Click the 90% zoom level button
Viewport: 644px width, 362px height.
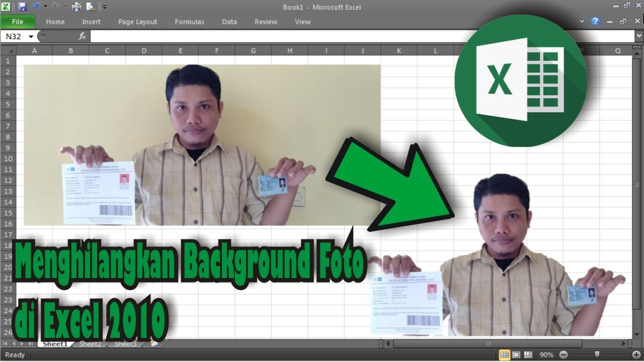point(547,355)
